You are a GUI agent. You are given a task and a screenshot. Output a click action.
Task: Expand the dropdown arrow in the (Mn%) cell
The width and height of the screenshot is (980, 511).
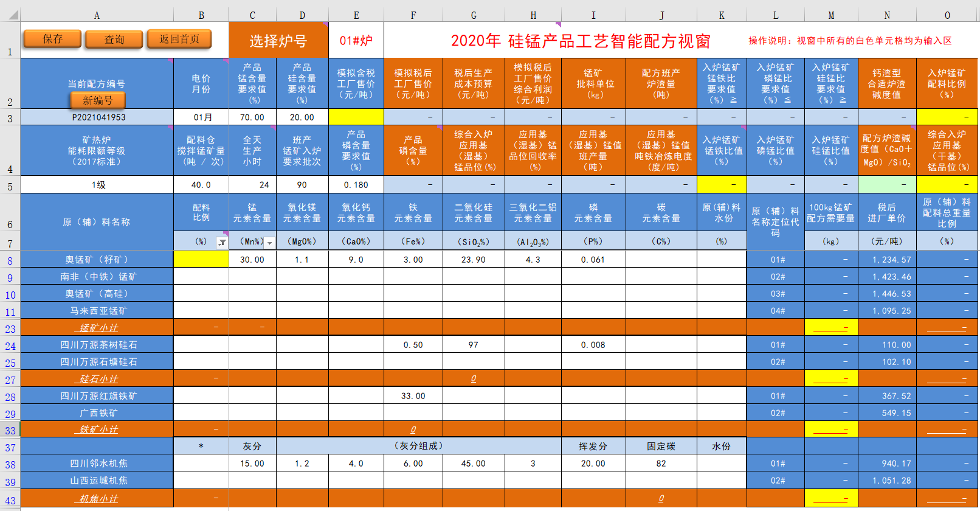click(270, 243)
